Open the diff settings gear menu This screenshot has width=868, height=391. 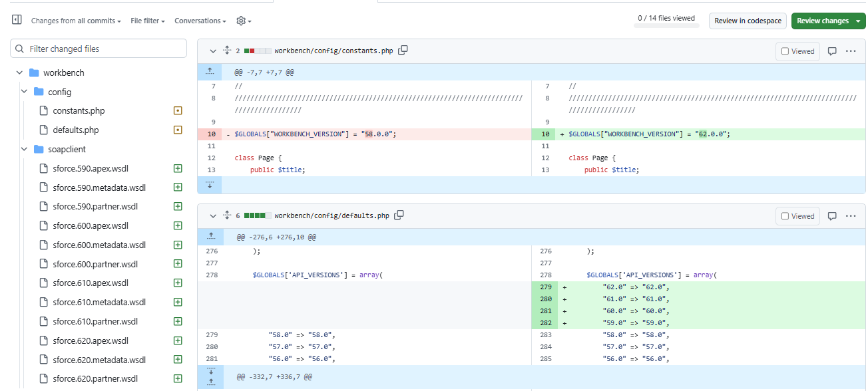244,21
